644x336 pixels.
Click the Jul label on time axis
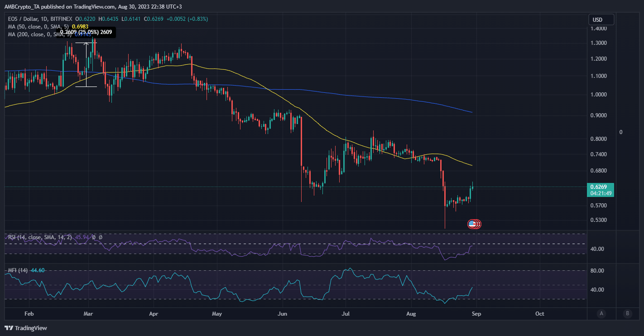346,313
